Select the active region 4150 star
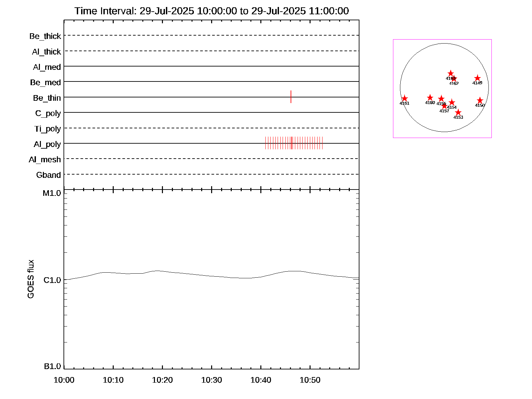 pyautogui.click(x=480, y=100)
